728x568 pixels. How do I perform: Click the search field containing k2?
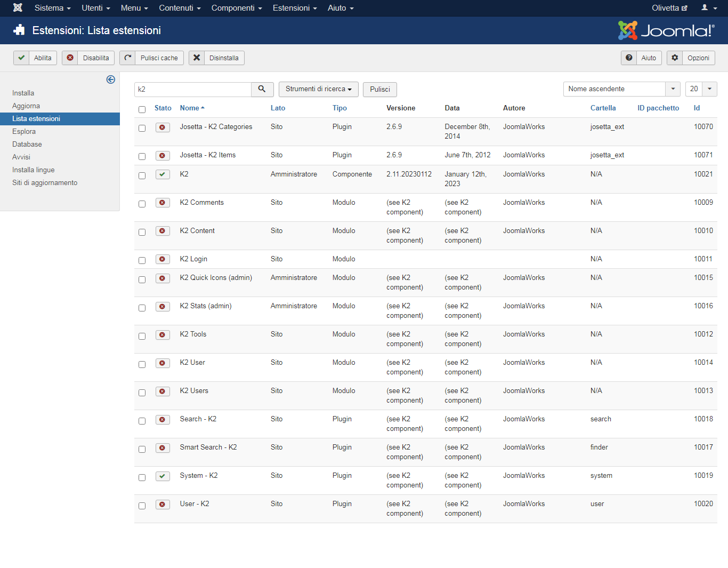(x=192, y=89)
